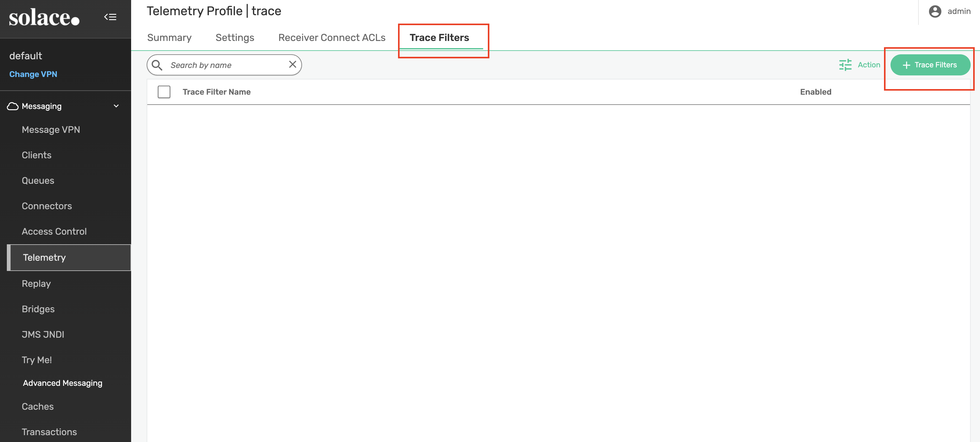Click the search magnifier icon

[x=157, y=65]
